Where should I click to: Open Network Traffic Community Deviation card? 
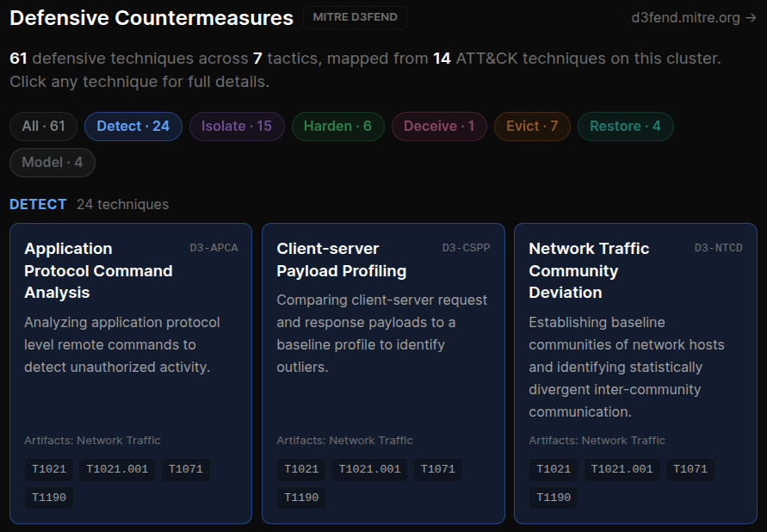635,374
